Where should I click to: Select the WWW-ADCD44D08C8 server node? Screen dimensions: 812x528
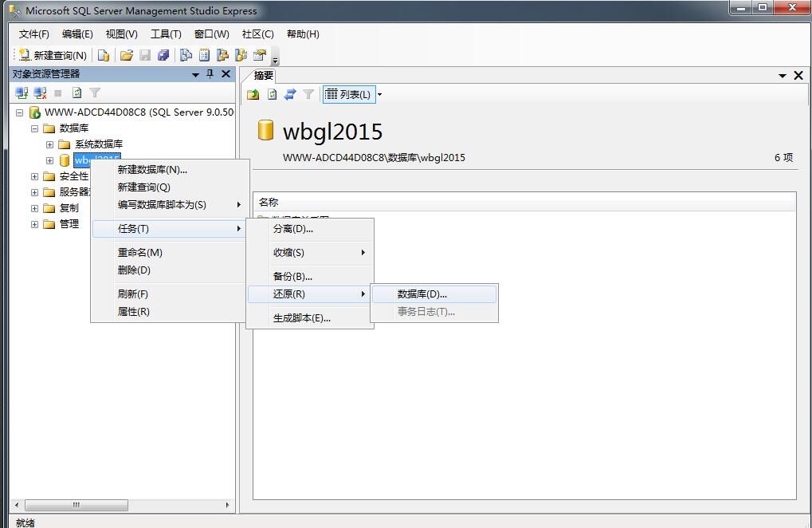coord(139,112)
